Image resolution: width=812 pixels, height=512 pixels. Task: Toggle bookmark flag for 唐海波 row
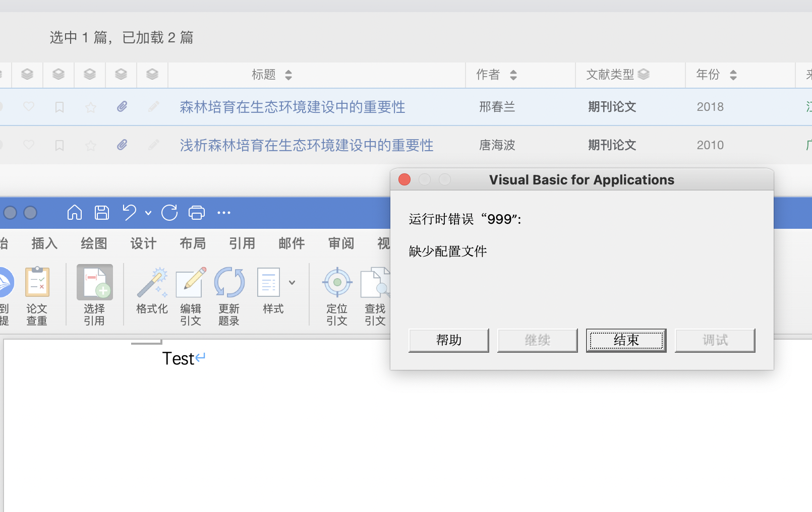click(x=60, y=145)
